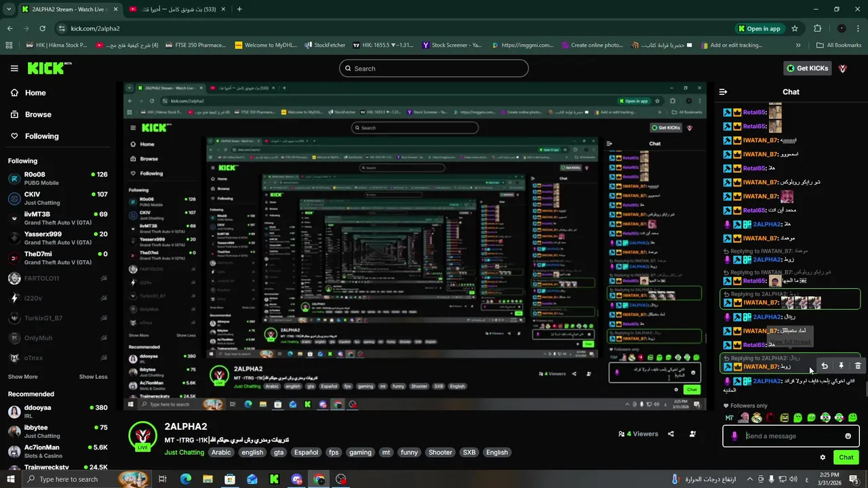Send message with green Chat button
The height and width of the screenshot is (488, 868).
(846, 457)
